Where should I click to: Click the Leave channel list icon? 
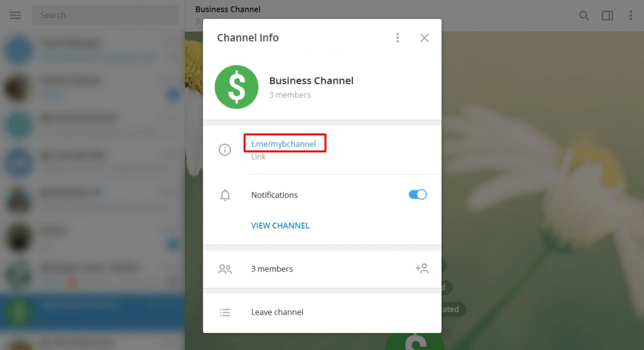[225, 313]
